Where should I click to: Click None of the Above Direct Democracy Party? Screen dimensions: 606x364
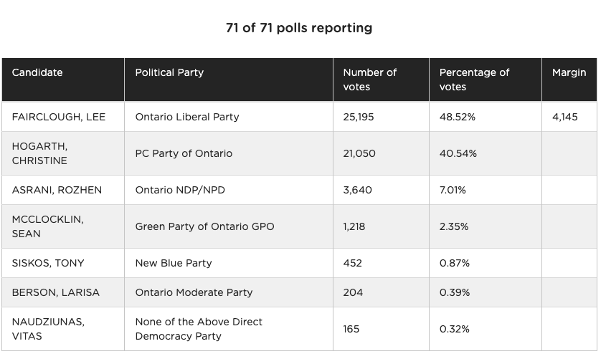[x=199, y=329]
